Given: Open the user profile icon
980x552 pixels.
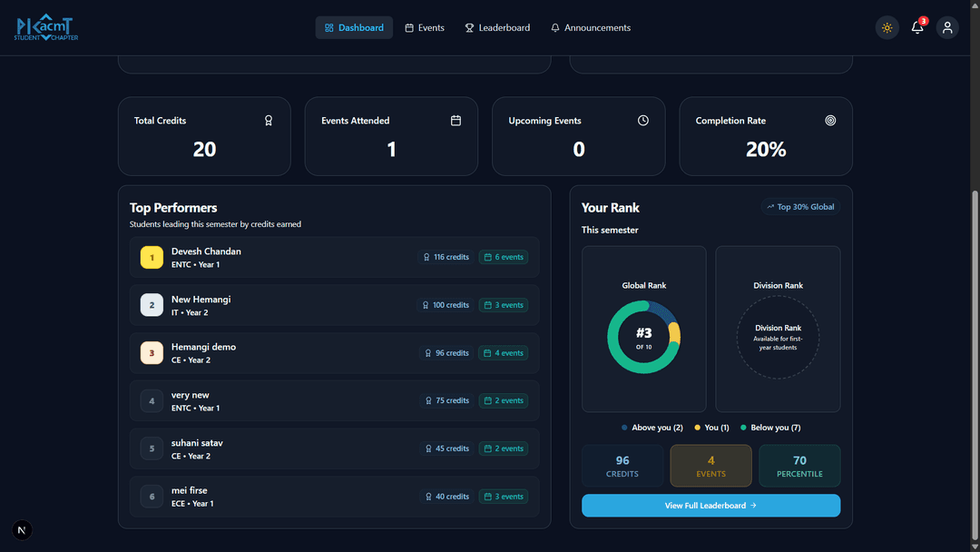Looking at the screenshot, I should point(947,28).
